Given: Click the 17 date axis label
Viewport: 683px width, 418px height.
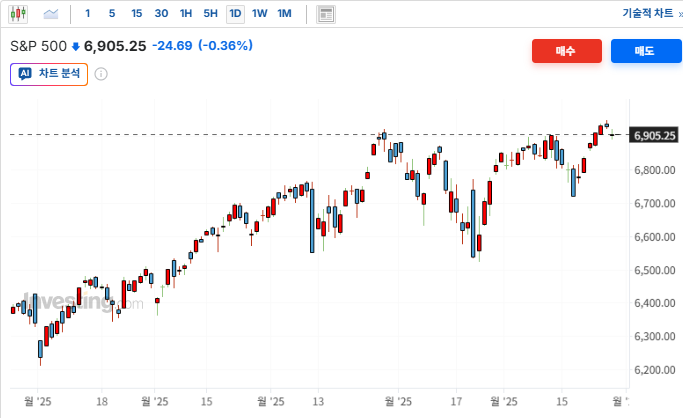Looking at the screenshot, I should coord(456,401).
